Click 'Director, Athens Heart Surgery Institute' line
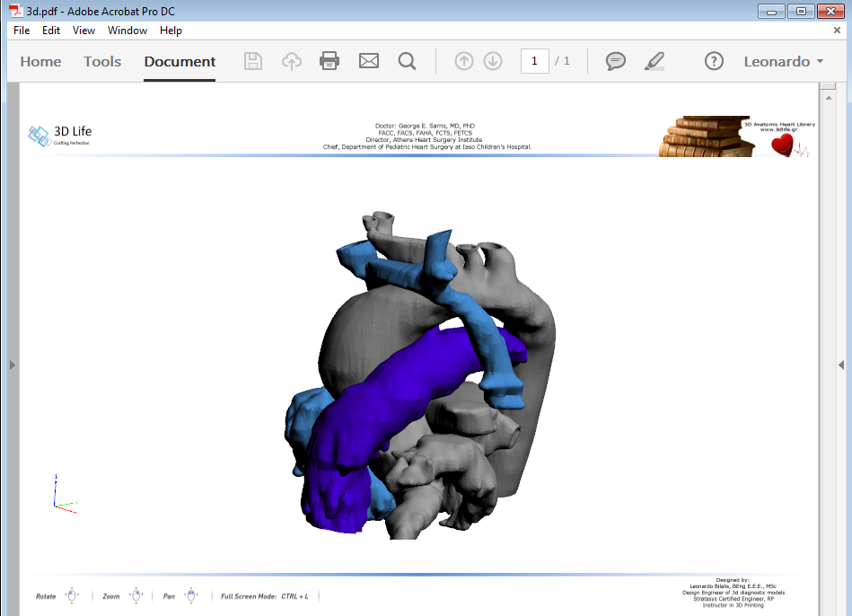The width and height of the screenshot is (852, 616). [x=424, y=140]
